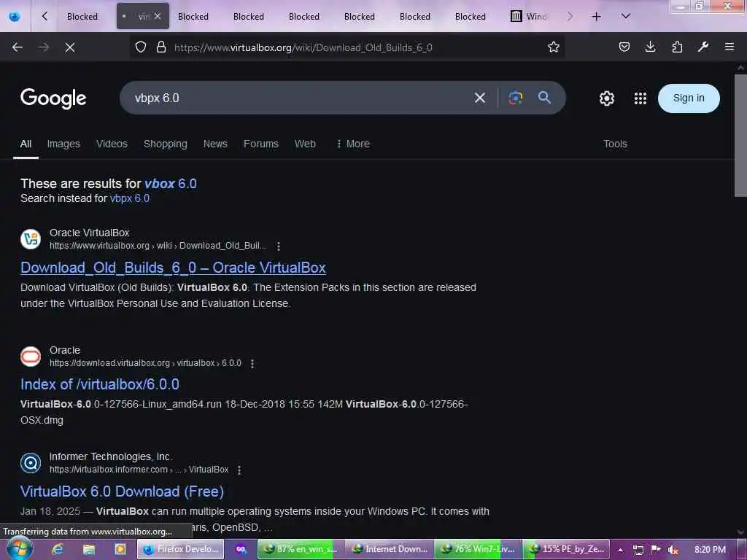Viewport: 747px width, 560px height.
Task: Open Index of /virtualbox/6.0.0 result
Action: point(99,384)
